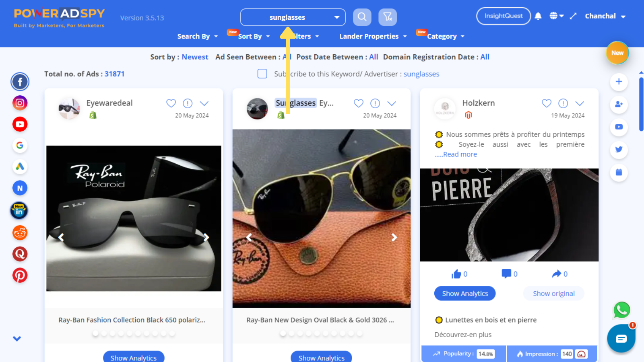Click first carousel dot under Ray-Ban New Design

[283, 333]
